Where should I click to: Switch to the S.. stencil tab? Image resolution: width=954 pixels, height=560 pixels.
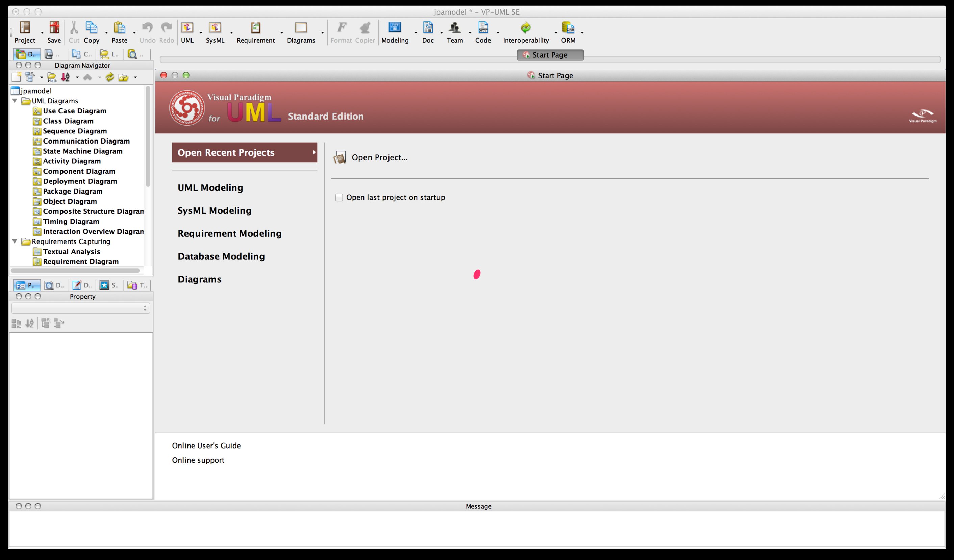(x=109, y=285)
